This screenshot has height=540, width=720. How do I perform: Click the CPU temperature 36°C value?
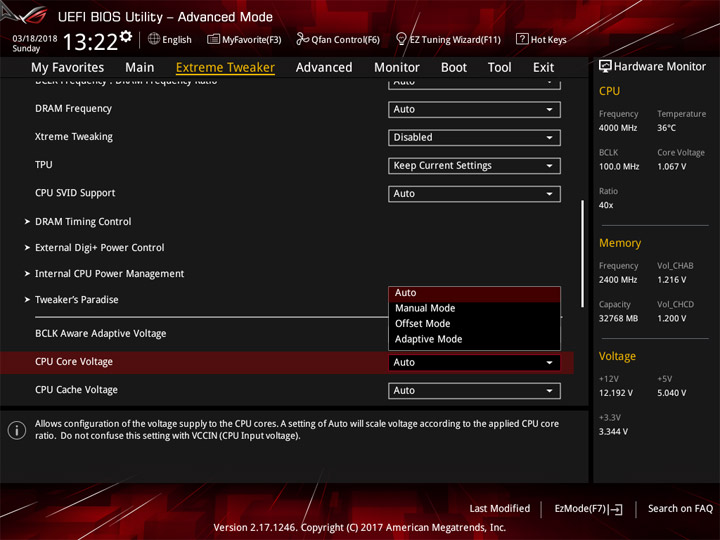pyautogui.click(x=666, y=128)
